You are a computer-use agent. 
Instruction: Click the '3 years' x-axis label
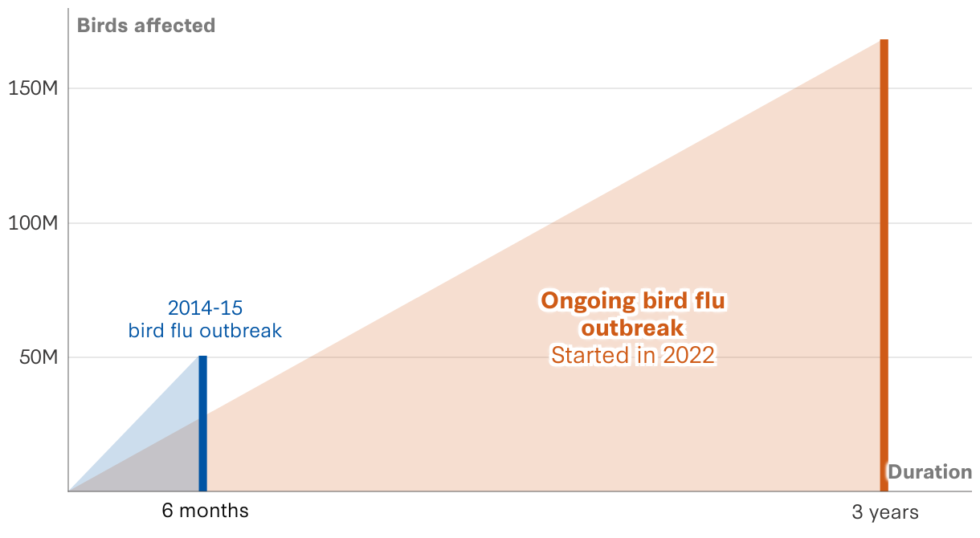point(884,512)
